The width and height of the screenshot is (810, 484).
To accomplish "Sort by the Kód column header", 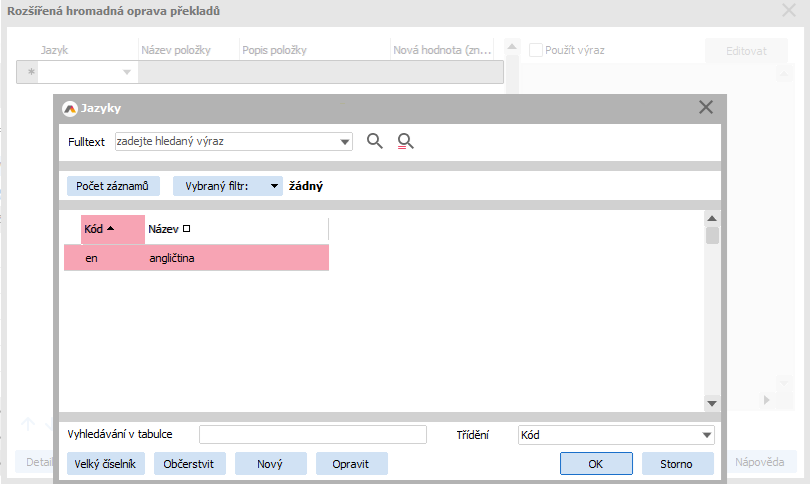I will (94, 229).
